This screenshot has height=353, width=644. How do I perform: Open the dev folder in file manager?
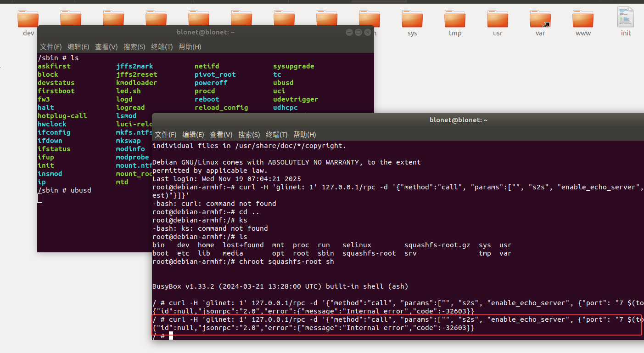(x=28, y=18)
